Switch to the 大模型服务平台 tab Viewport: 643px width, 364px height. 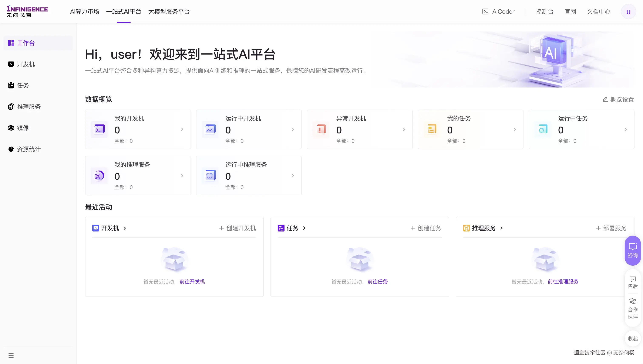pyautogui.click(x=169, y=11)
